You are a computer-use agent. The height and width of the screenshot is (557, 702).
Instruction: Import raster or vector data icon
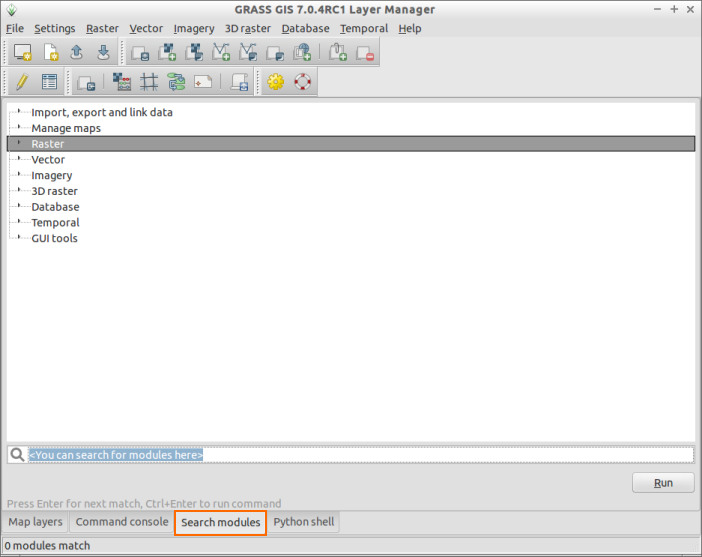[86, 82]
